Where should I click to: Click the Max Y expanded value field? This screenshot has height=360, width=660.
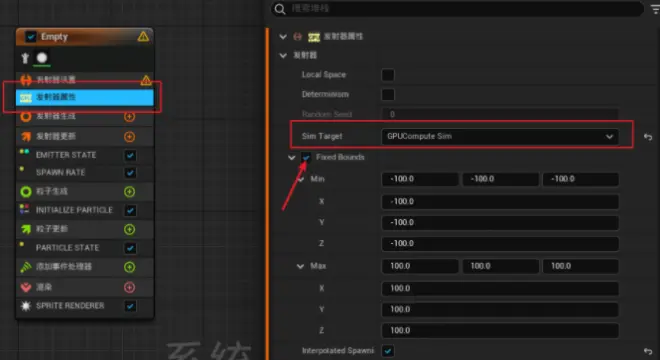point(500,309)
